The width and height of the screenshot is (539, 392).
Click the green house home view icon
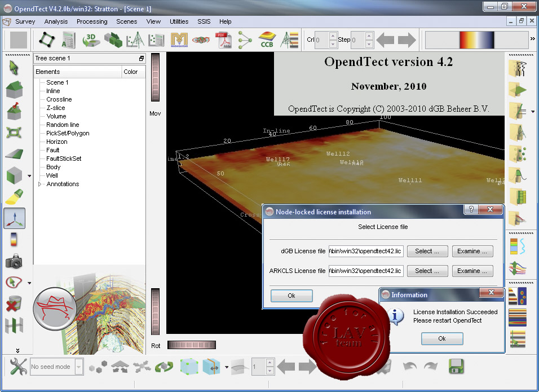click(14, 89)
